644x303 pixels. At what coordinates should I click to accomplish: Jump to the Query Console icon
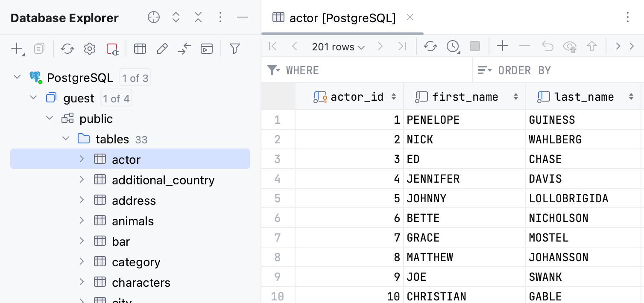(x=207, y=49)
